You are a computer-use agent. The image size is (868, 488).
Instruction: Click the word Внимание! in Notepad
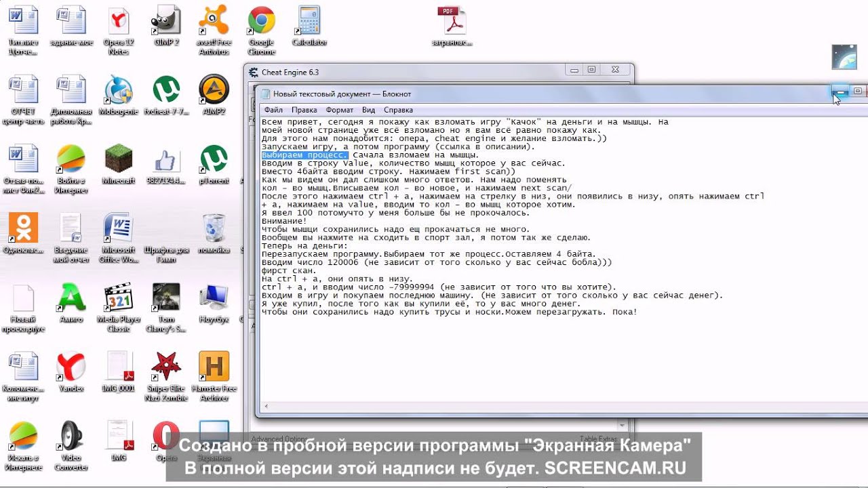coord(284,221)
